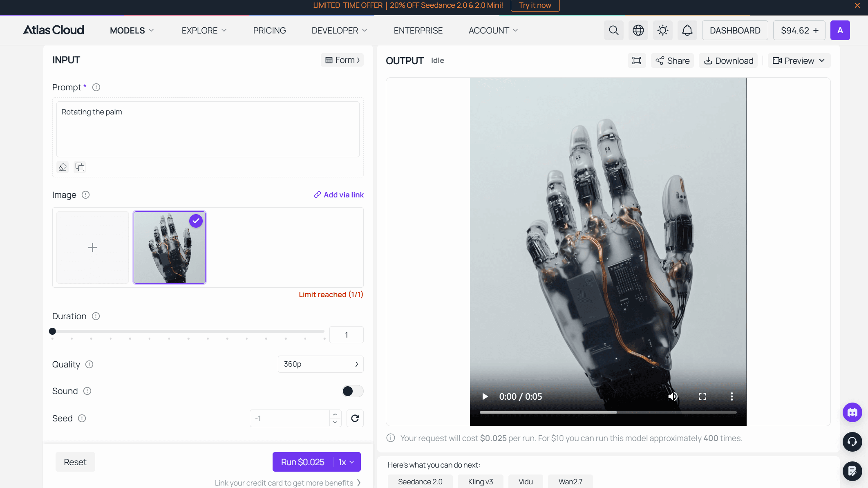The image size is (868, 488).
Task: Open Discord floating button
Action: click(852, 412)
